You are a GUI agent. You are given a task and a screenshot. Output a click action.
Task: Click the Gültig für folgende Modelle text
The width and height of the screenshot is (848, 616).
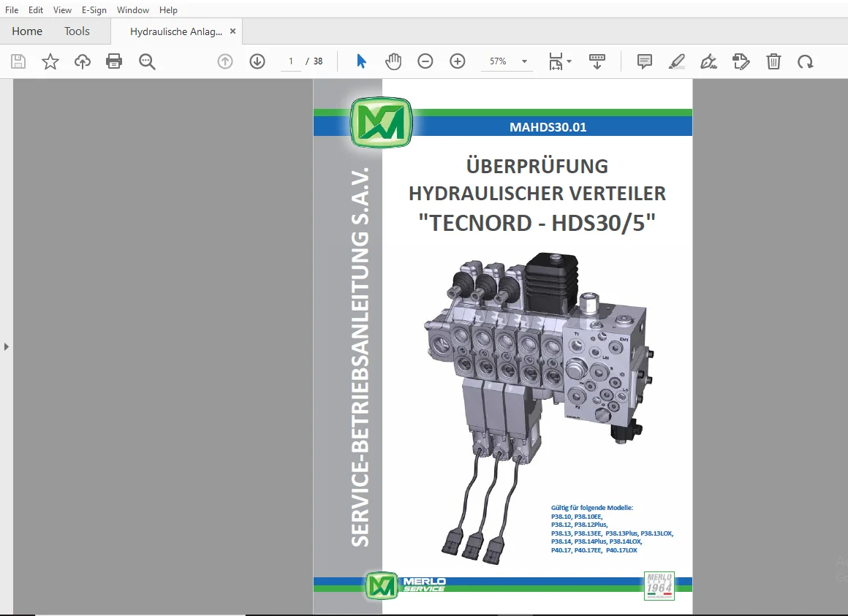(x=591, y=507)
